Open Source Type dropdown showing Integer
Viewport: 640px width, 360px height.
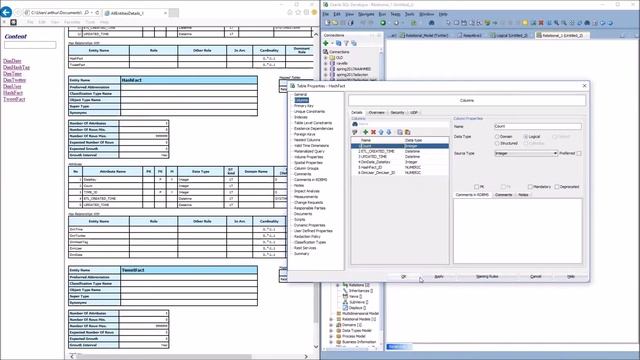526,153
